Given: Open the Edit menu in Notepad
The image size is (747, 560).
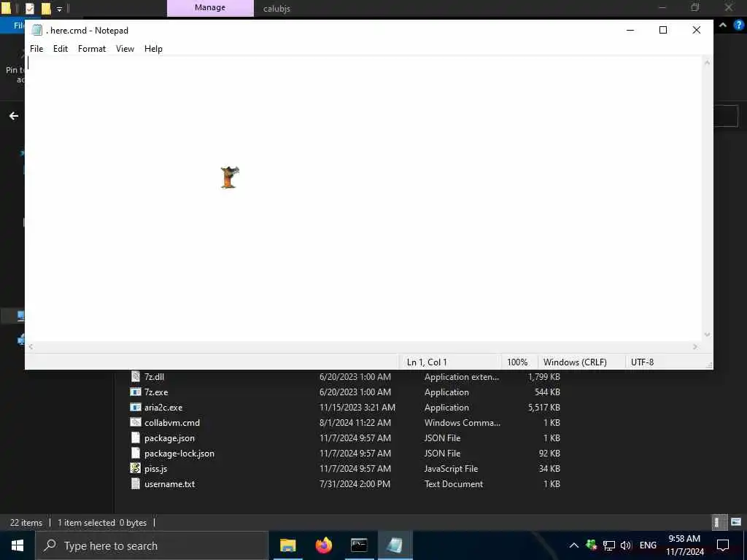Looking at the screenshot, I should coord(61,49).
